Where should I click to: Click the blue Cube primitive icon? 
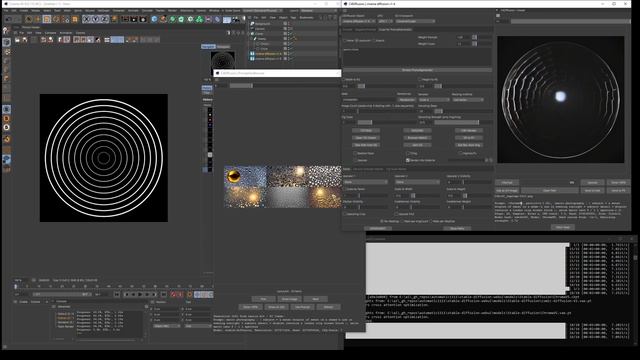154,19
